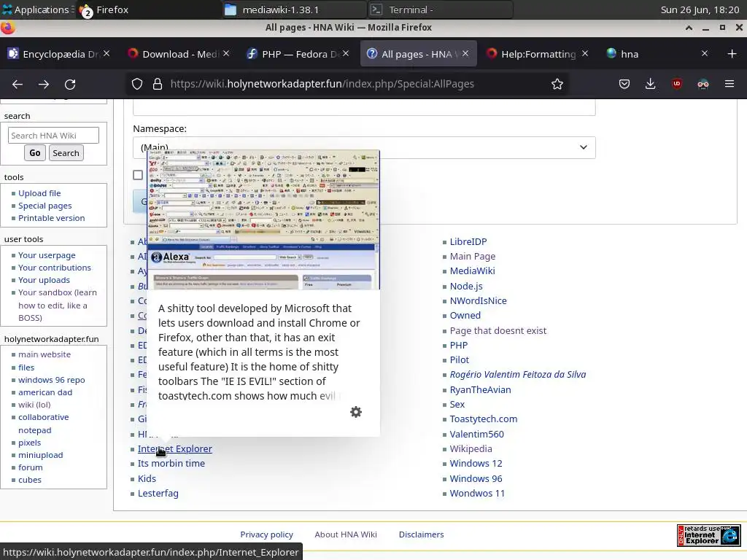Open the Internet Explorer page link
The image size is (747, 560).
point(175,448)
